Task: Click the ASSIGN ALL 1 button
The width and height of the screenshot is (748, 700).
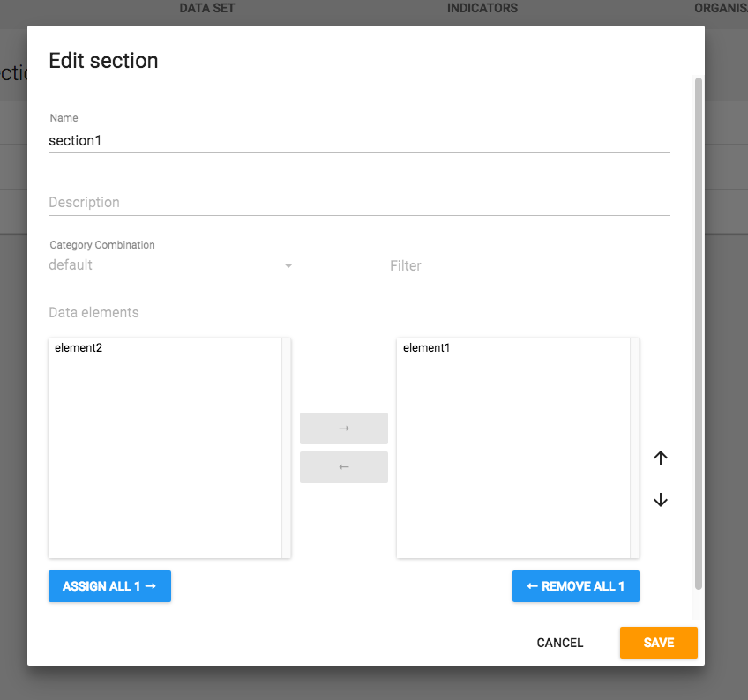Action: (x=109, y=586)
